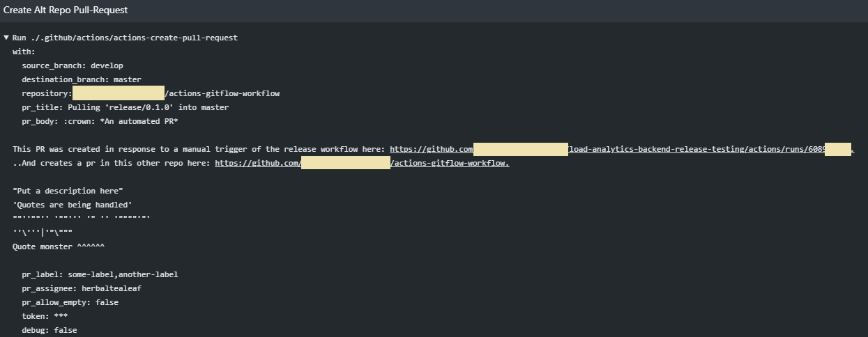Screen dimensions: 868x337
Task: Select the 'Quote monster ^^^^^^' line
Action: [x=59, y=246]
